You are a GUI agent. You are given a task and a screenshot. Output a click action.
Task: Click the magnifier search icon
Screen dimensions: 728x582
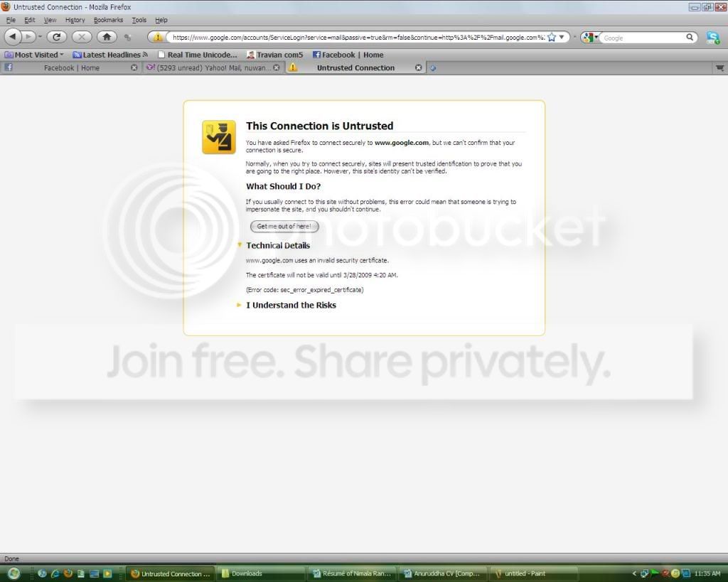tap(690, 37)
